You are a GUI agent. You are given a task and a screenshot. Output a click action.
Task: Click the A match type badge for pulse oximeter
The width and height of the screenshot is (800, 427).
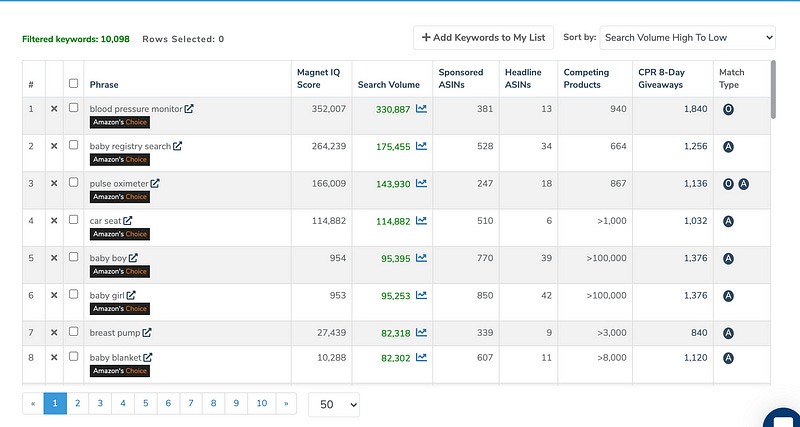(x=743, y=184)
